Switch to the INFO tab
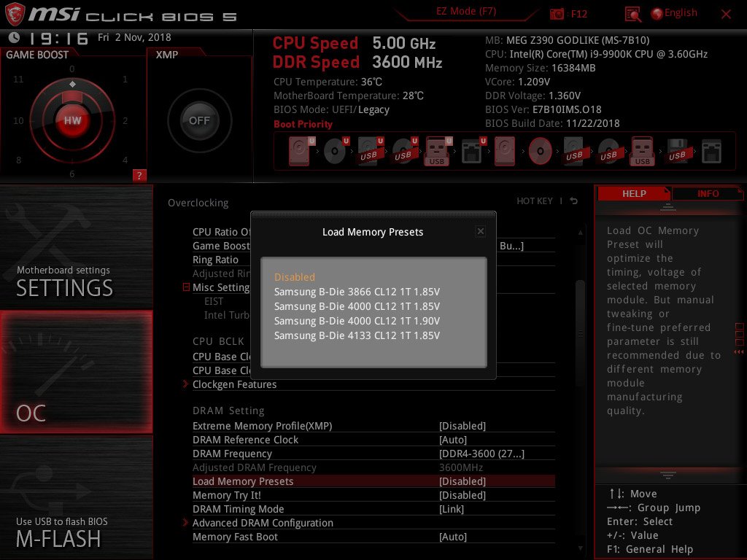Image resolution: width=747 pixels, height=560 pixels. pos(708,193)
